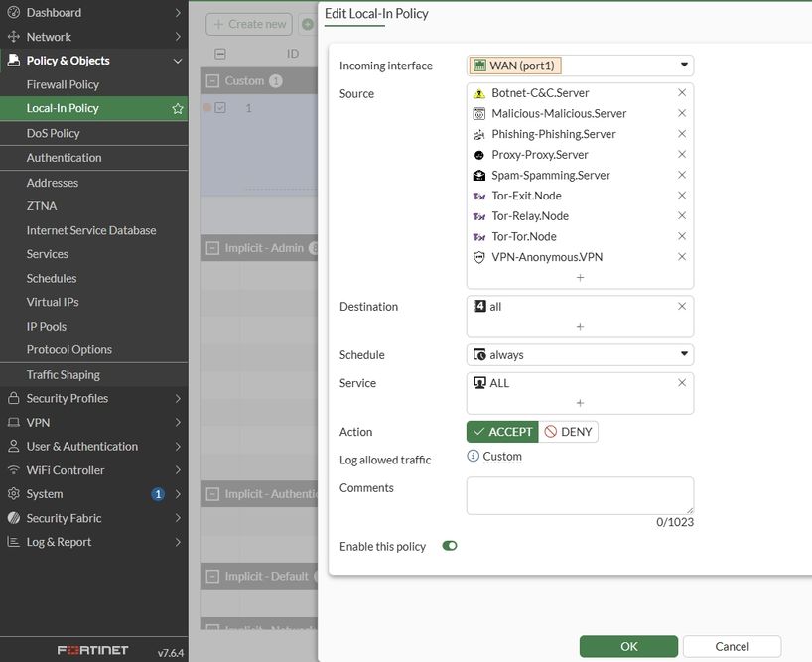Click the Security Profiles lock icon
This screenshot has height=662, width=812.
click(x=14, y=398)
